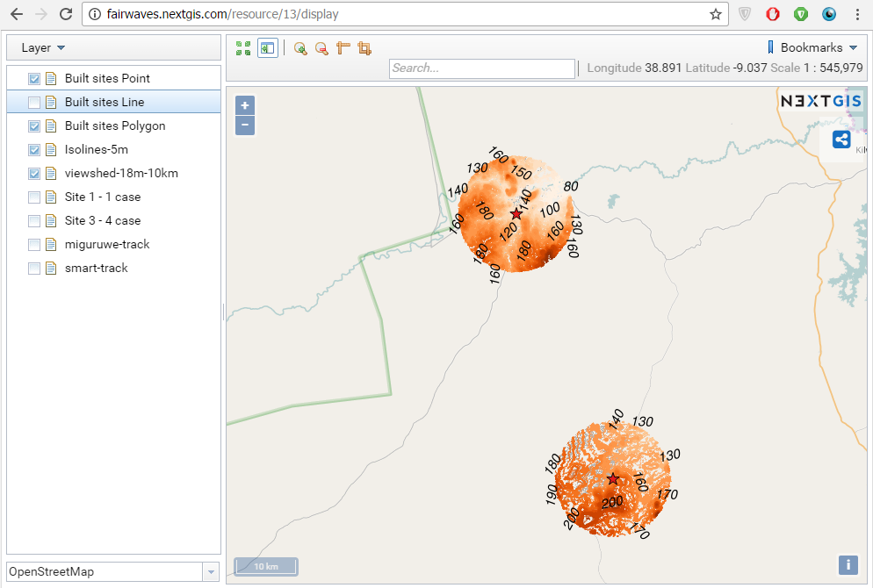This screenshot has height=588, width=873.
Task: Click the zoom to full extent icon
Action: [x=243, y=49]
